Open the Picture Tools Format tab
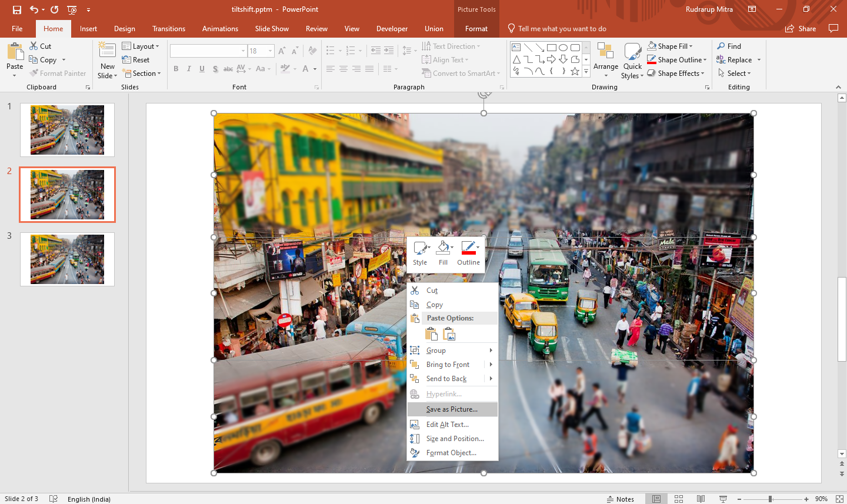The image size is (847, 504). (x=476, y=28)
